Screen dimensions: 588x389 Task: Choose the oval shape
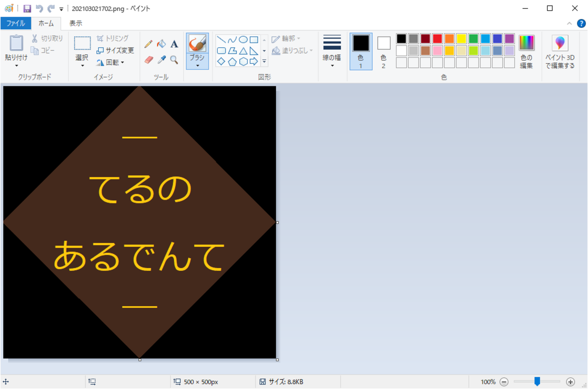(x=243, y=40)
